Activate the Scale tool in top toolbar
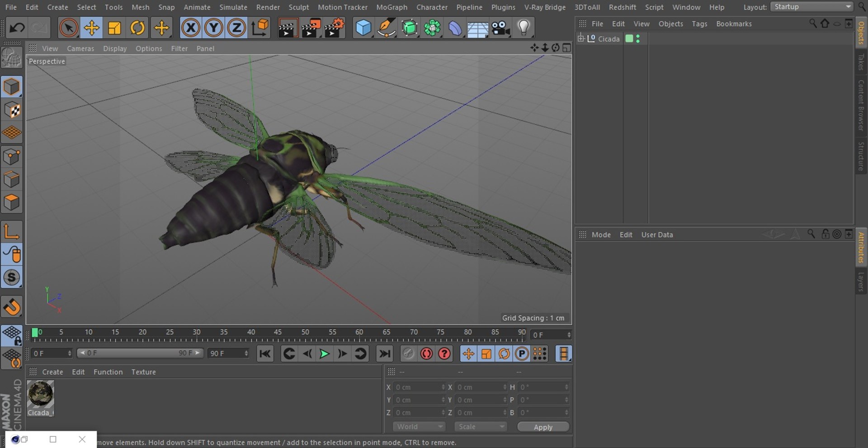The image size is (868, 448). click(x=114, y=28)
